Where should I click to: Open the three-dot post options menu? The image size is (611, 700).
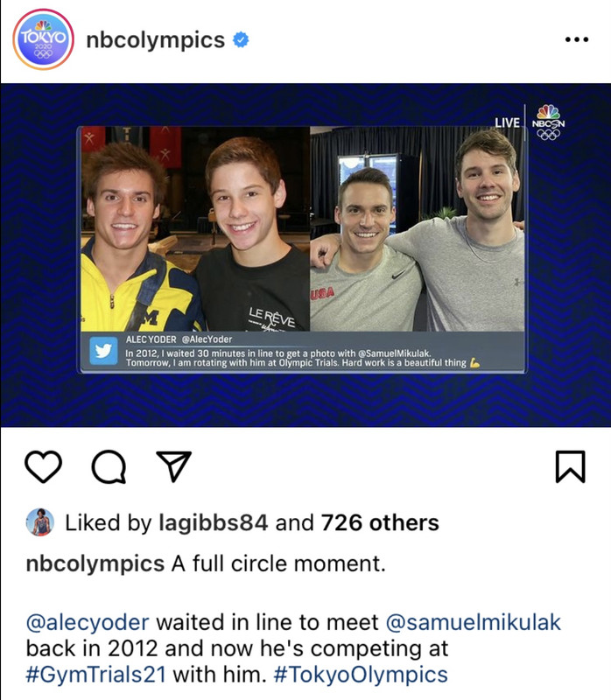[577, 39]
